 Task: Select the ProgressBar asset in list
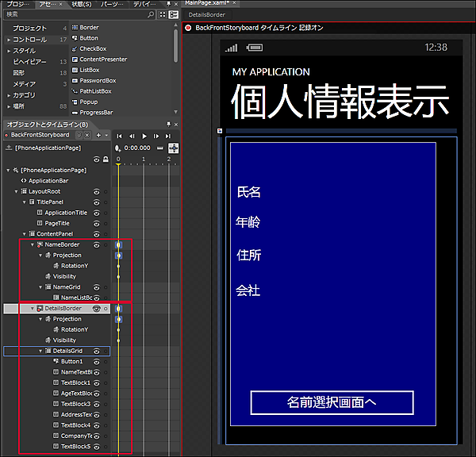coord(96,112)
